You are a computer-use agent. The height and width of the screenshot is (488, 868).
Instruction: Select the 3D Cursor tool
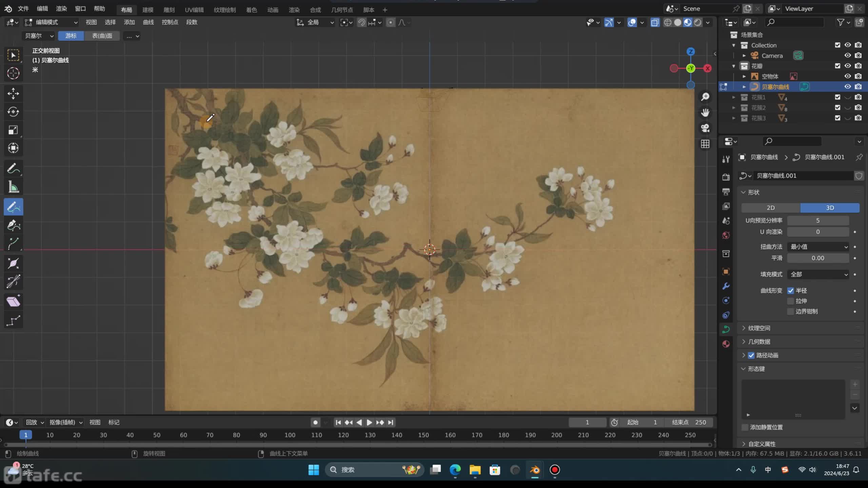[x=13, y=73]
